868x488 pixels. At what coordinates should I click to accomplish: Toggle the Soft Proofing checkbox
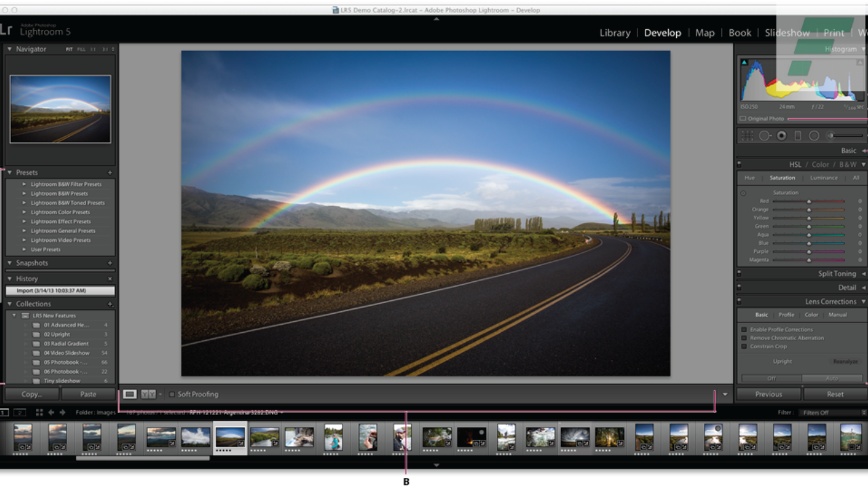pos(172,394)
